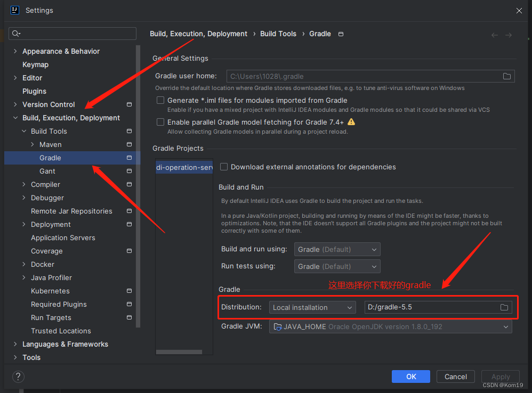Focus the settings search field
532x393 pixels.
tap(72, 34)
